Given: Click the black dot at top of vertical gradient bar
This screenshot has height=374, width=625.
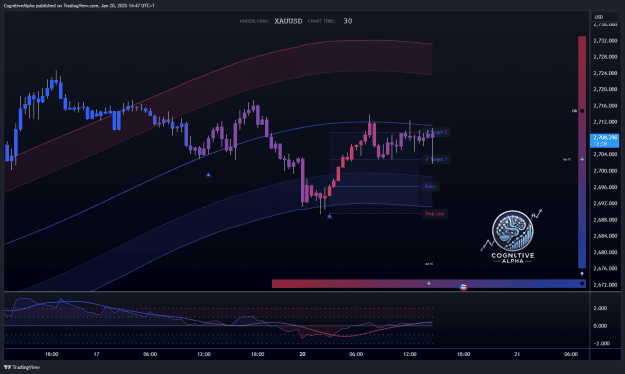Looking at the screenshot, I should point(582,111).
